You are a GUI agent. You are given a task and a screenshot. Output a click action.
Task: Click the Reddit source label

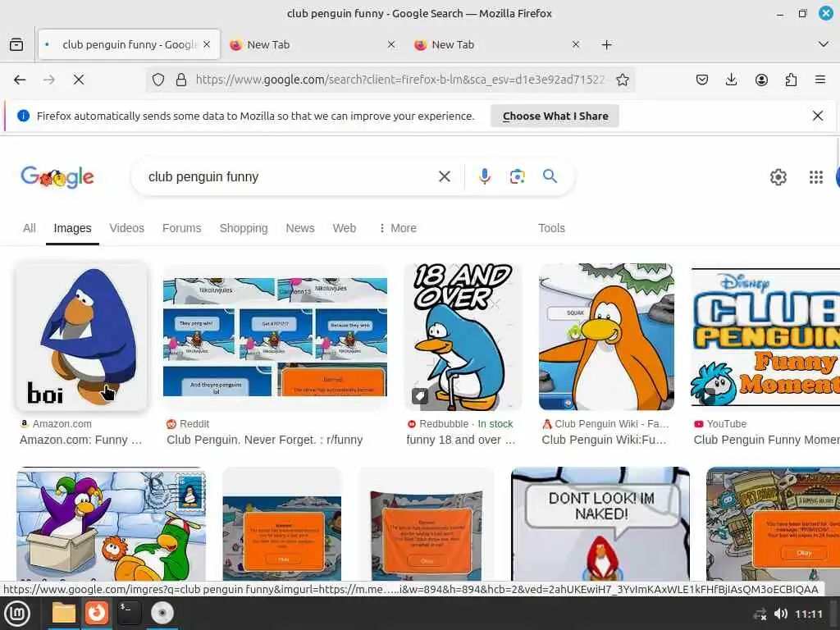(194, 424)
